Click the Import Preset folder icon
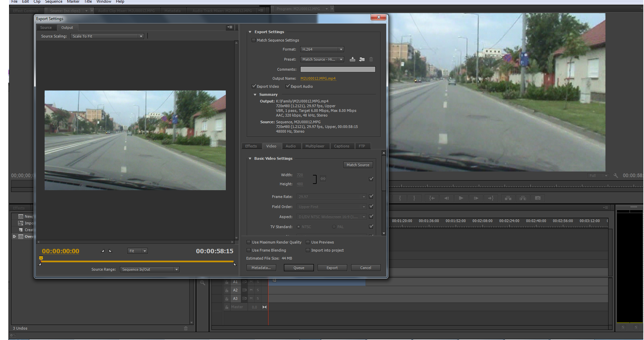The image size is (644, 340). [x=362, y=59]
